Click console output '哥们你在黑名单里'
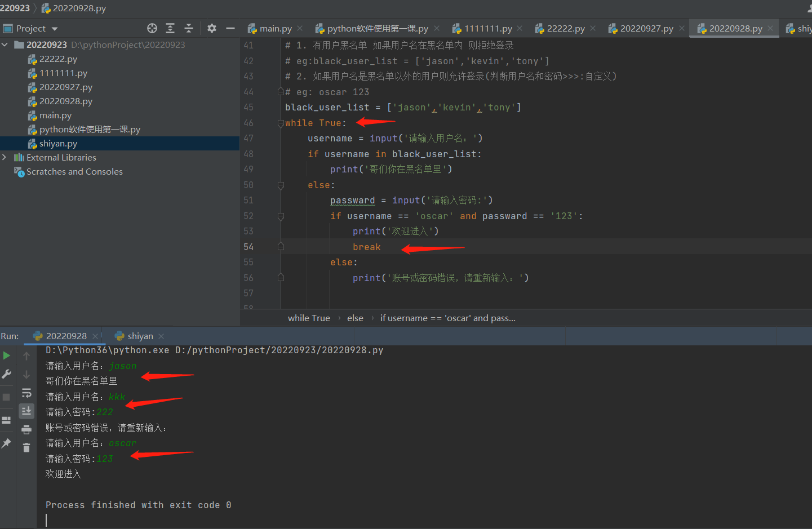The height and width of the screenshot is (529, 812). tap(82, 381)
